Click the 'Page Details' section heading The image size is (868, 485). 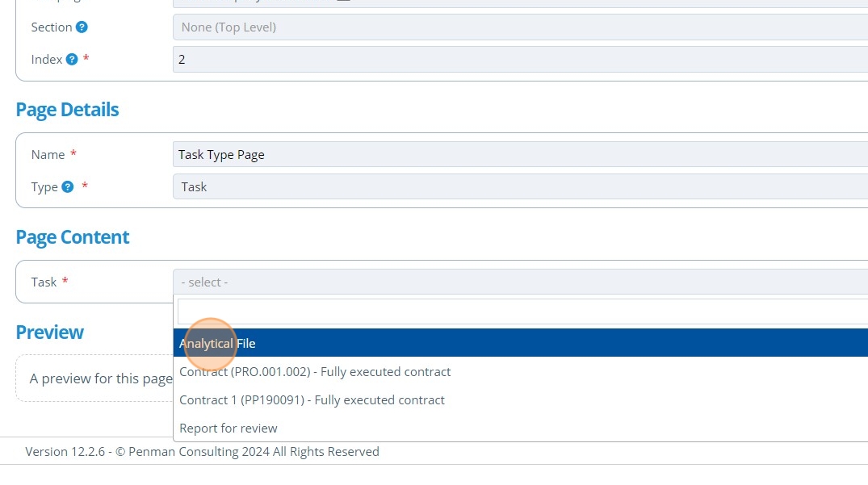pos(67,110)
